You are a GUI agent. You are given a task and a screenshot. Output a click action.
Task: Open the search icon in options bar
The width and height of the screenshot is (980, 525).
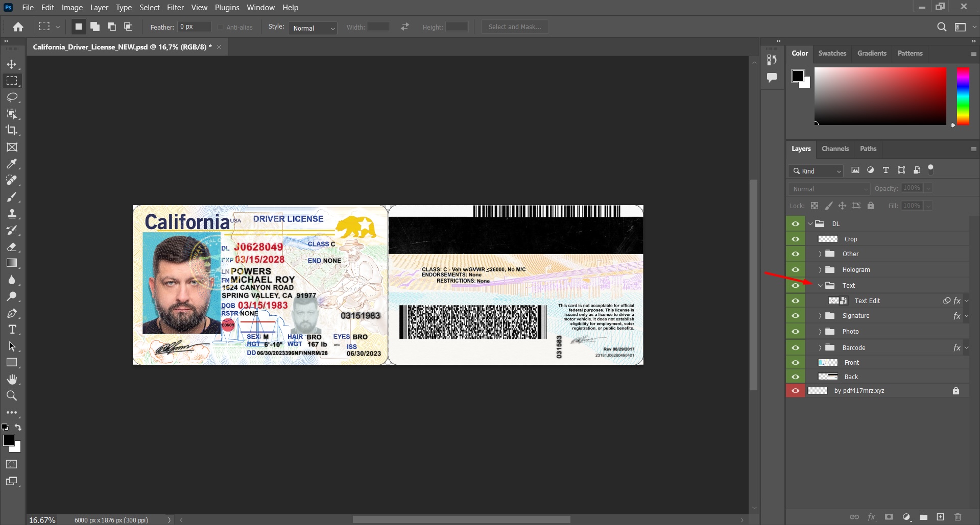point(942,27)
